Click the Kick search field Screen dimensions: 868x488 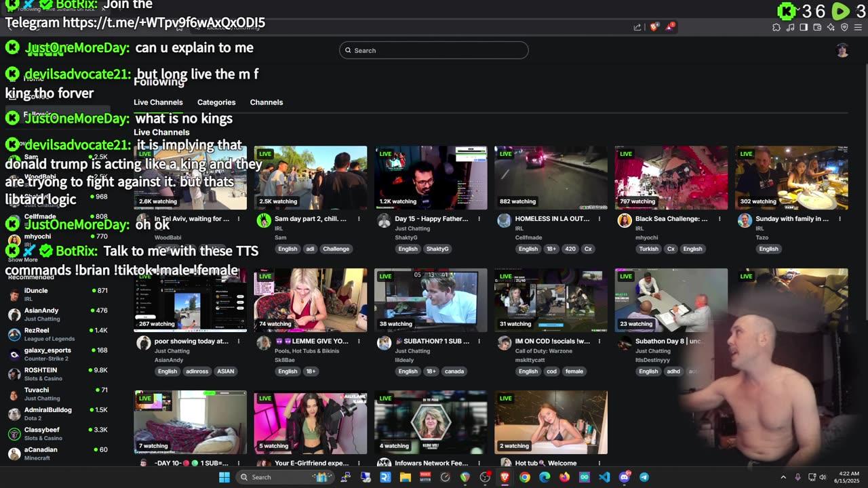tap(434, 50)
